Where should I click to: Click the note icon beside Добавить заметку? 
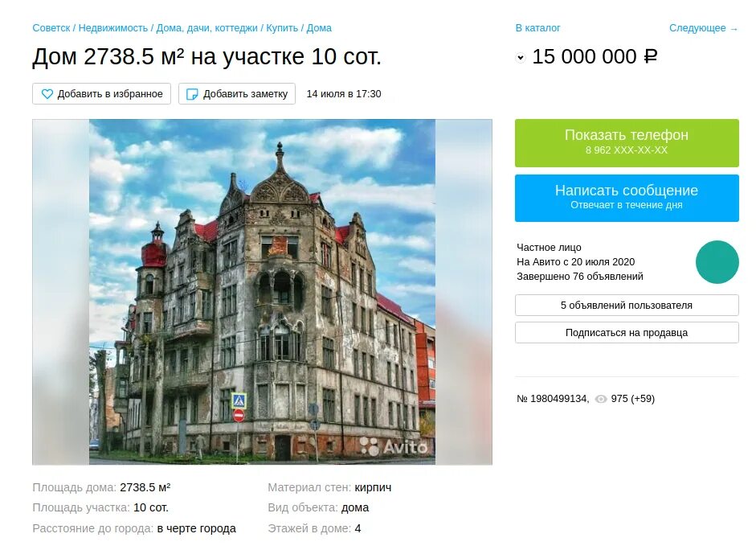pos(192,94)
